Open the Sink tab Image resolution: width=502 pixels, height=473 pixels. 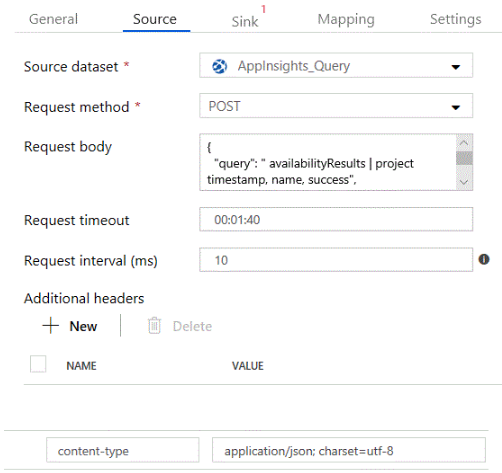[x=245, y=21]
